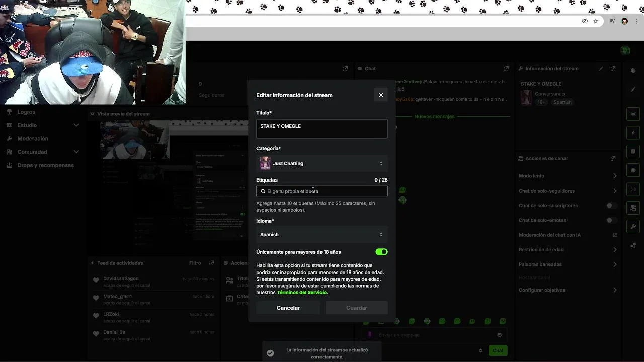This screenshot has height=362, width=644.
Task: Click the info icon in right toolbar
Action: (633, 71)
